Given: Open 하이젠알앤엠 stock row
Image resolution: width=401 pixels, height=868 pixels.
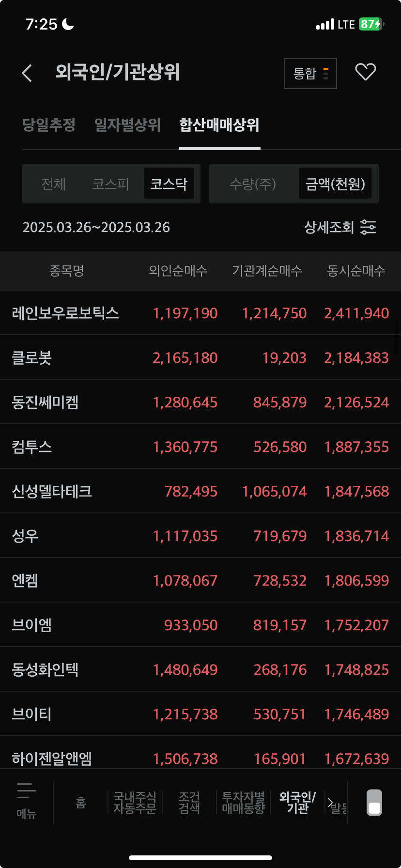Looking at the screenshot, I should [200, 753].
